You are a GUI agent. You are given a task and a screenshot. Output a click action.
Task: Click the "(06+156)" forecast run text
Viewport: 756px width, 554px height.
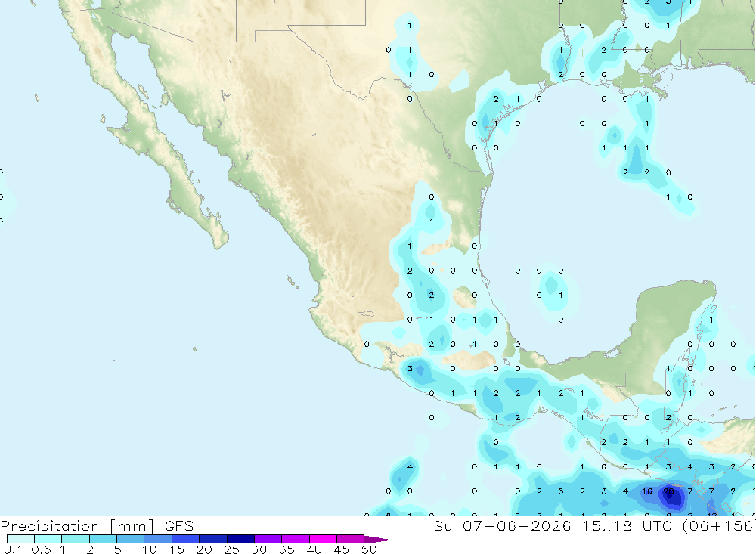719,526
